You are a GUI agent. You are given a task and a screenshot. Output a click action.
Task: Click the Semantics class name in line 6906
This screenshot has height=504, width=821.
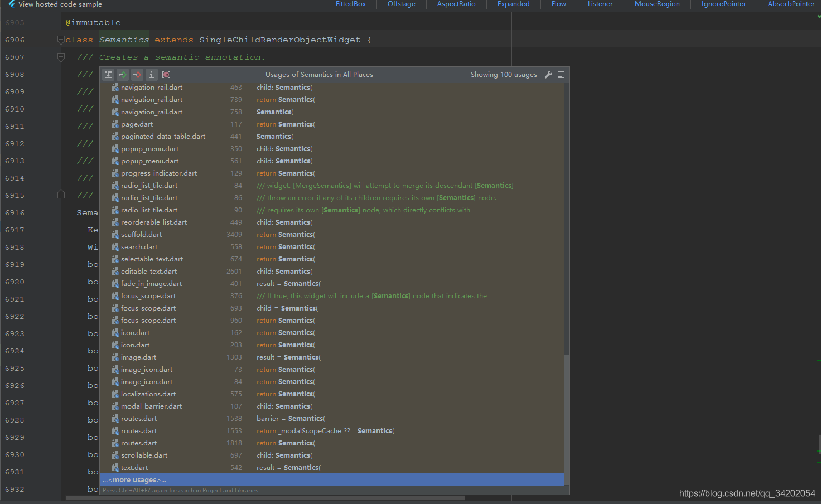click(124, 40)
